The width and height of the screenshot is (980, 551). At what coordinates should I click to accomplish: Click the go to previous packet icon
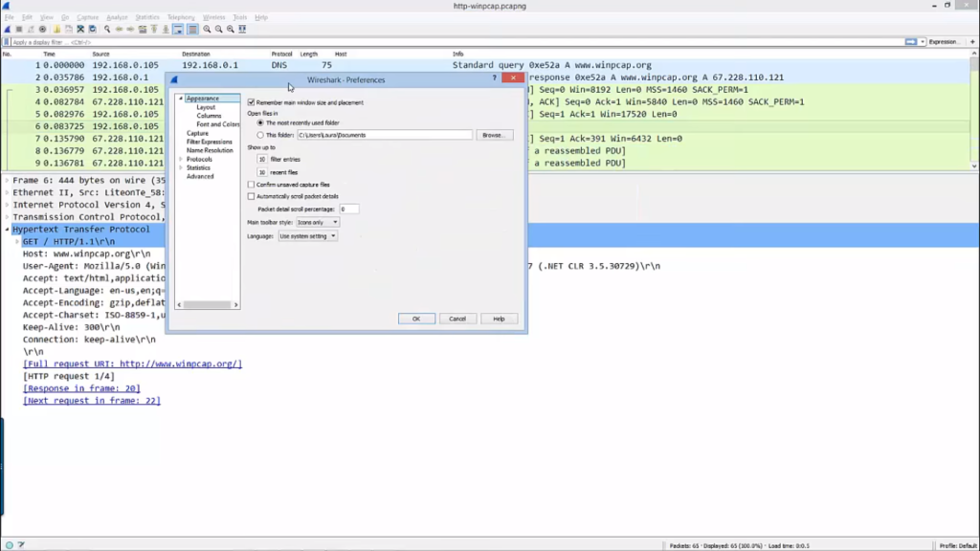tap(121, 30)
